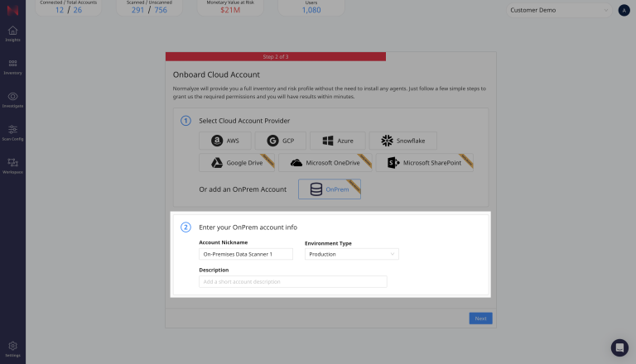
Task: Expand the Environment Type dropdown
Action: [x=351, y=254]
